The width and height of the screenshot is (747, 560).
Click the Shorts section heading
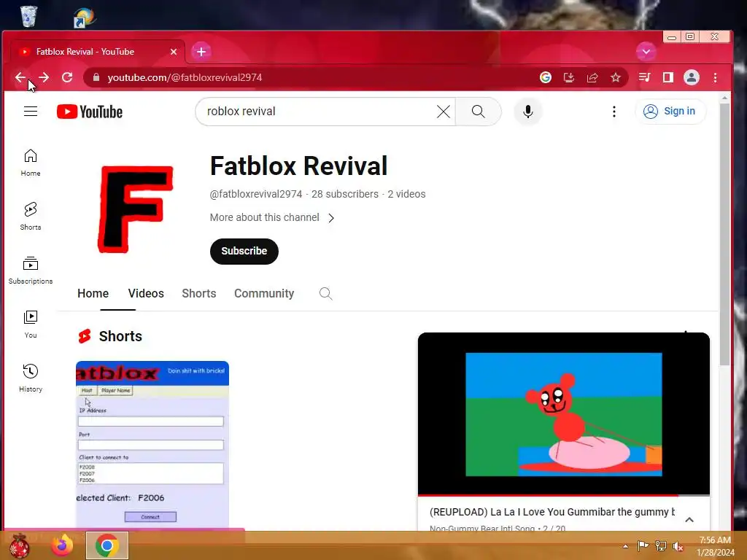[120, 336]
